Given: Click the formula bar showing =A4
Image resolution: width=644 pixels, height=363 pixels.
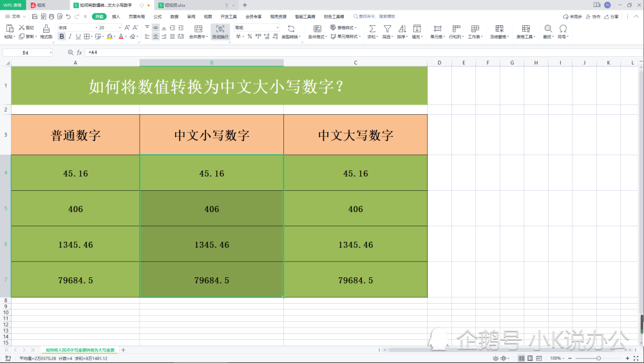Looking at the screenshot, I should coord(363,53).
